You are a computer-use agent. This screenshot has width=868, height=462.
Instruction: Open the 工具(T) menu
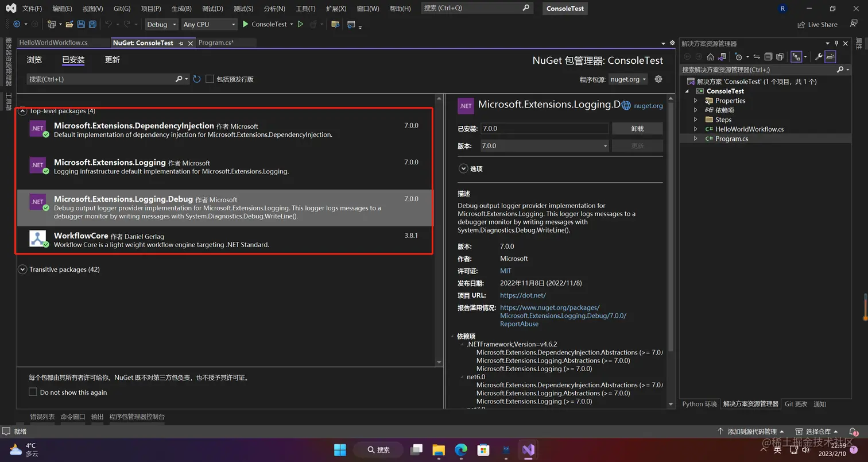305,9
